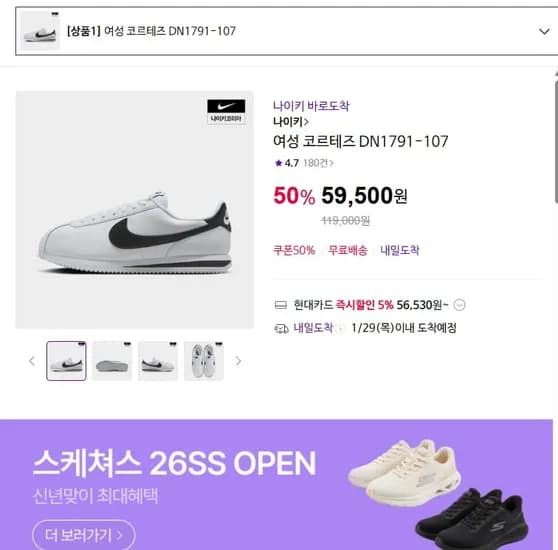Show previous thumbnails with left arrow
Screen dimensions: 558x550
[x=32, y=361]
